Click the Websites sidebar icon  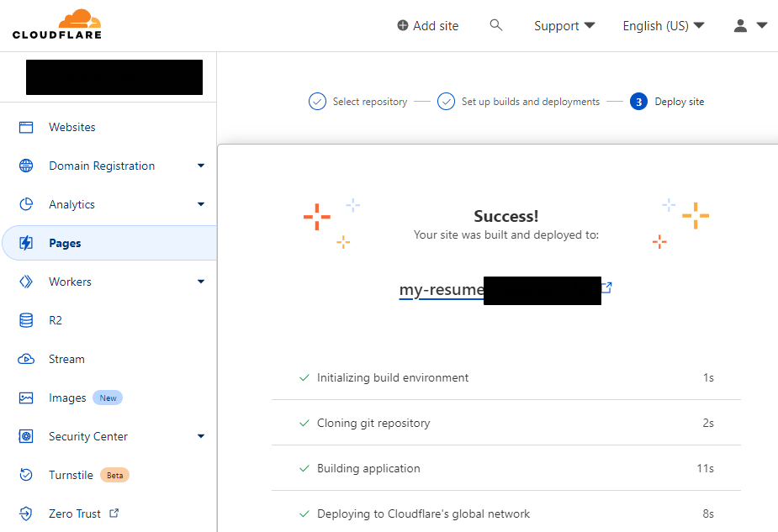tap(26, 128)
